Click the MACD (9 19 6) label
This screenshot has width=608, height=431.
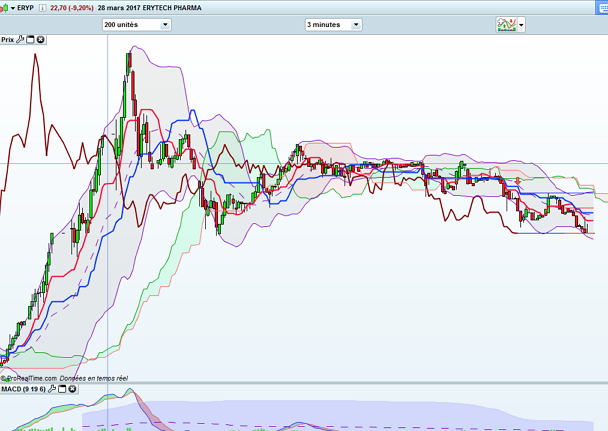click(x=23, y=389)
